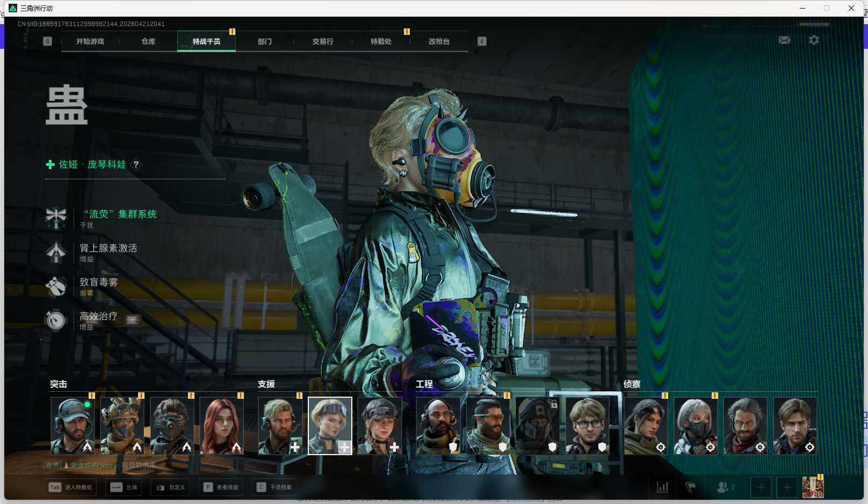Click the 出战 deploy button
This screenshot has height=504, width=868.
(x=124, y=487)
